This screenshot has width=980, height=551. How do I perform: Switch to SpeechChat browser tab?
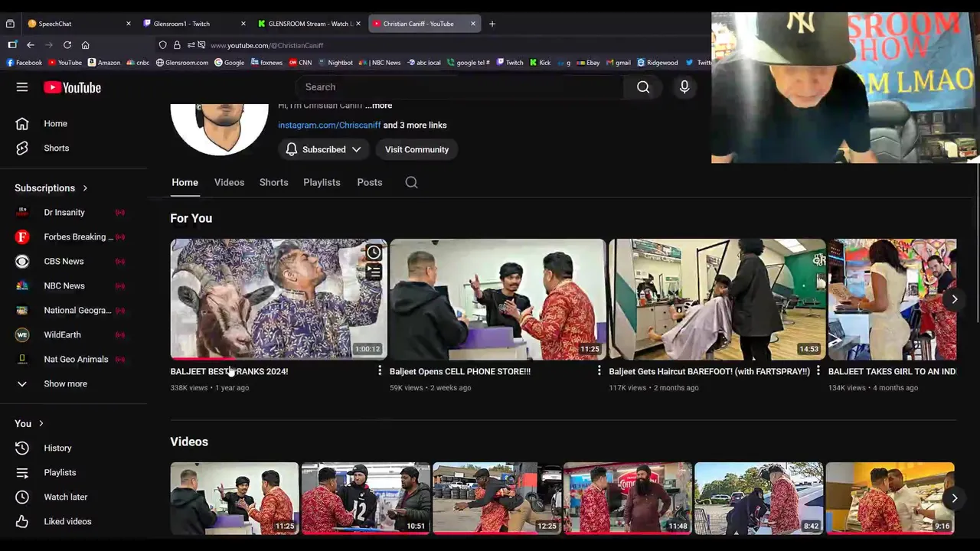tap(80, 24)
